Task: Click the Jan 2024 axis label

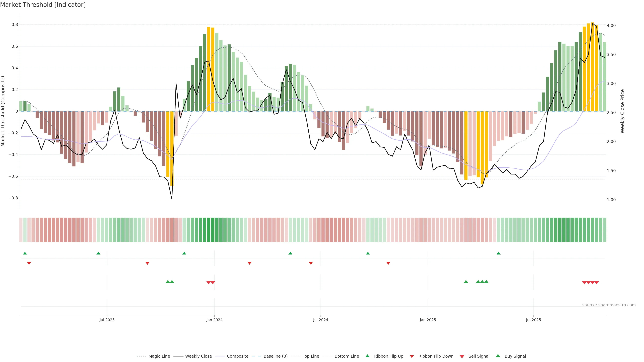Action: (x=214, y=320)
